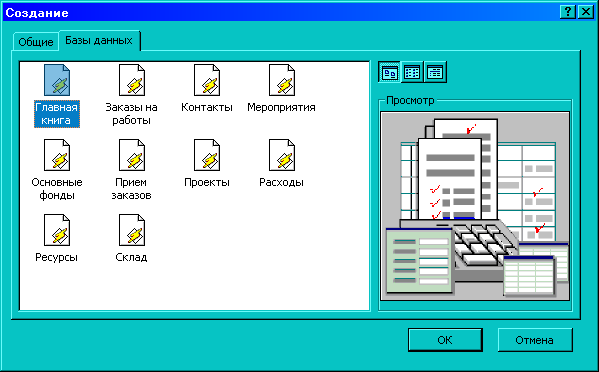Click the Контакты label text
The height and width of the screenshot is (372, 599).
point(207,107)
